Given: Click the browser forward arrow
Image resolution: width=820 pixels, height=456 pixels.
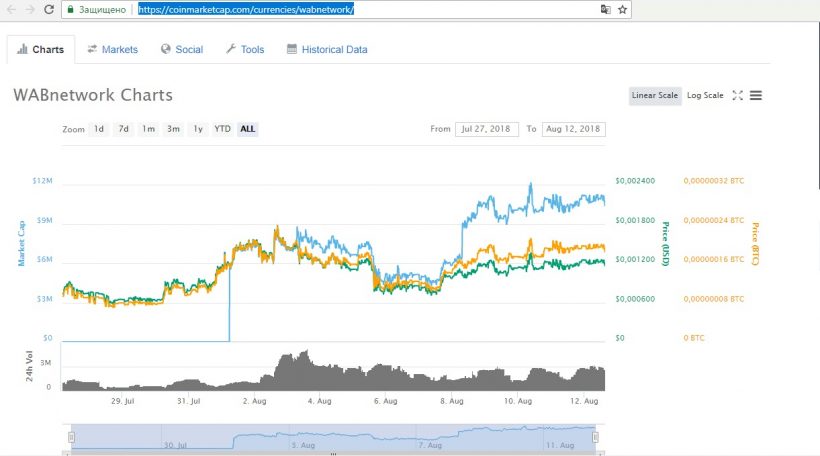Looking at the screenshot, I should (x=28, y=9).
